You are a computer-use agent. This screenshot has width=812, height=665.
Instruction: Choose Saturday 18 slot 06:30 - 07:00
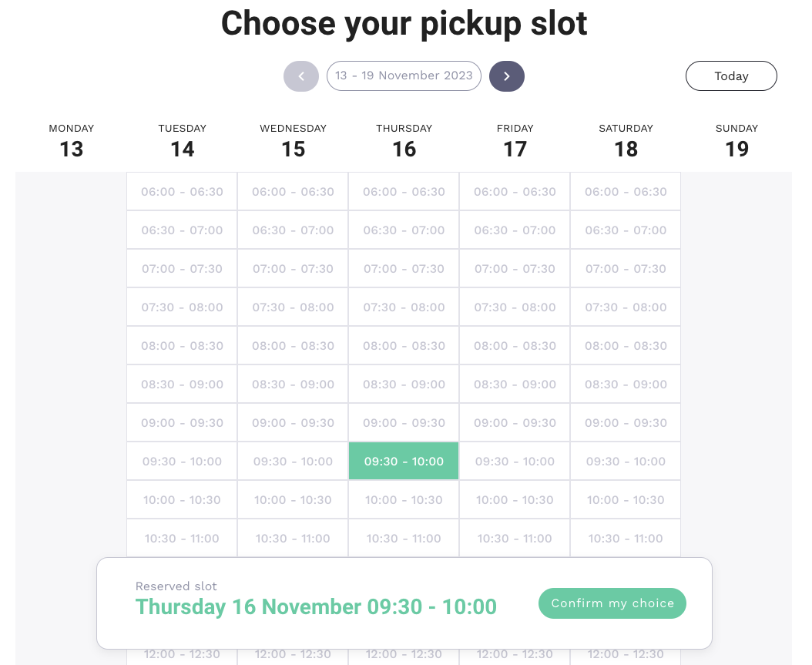point(626,230)
